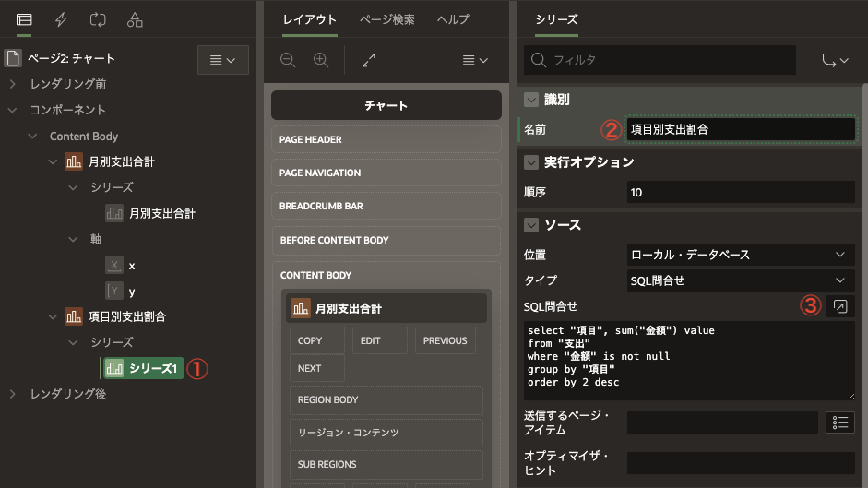The width and height of the screenshot is (868, 488).
Task: Switch to the シリーズ property tab
Action: point(556,20)
